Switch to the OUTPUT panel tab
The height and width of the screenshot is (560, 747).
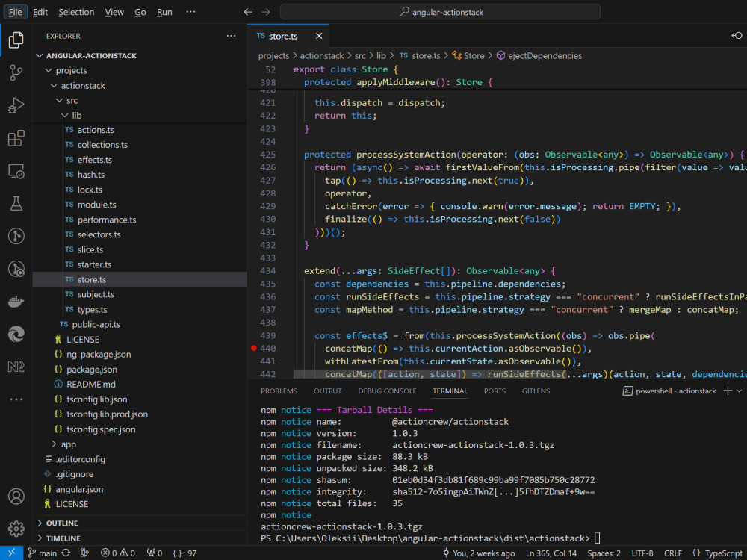328,391
